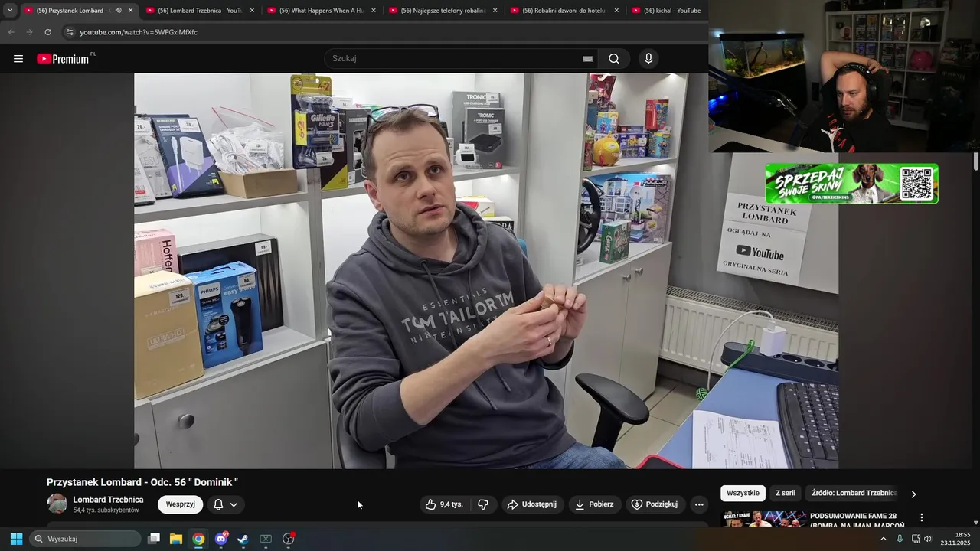This screenshot has width=980, height=551.
Task: Share the video via Udostępnij
Action: [x=531, y=504]
